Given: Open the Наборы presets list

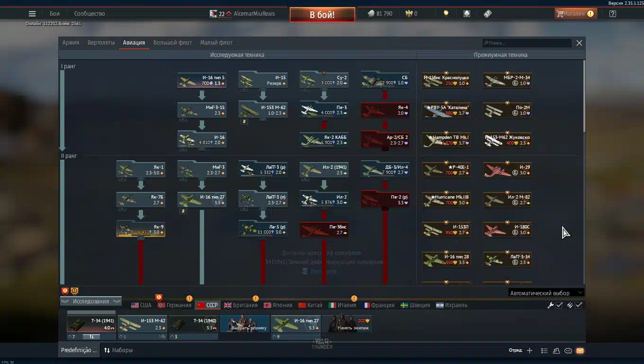Looking at the screenshot, I should pyautogui.click(x=118, y=350).
